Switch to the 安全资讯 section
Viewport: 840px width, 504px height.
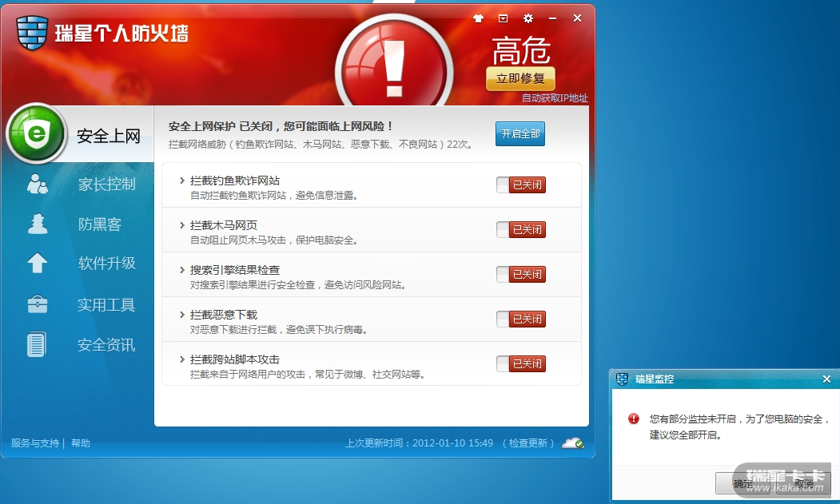pos(106,345)
